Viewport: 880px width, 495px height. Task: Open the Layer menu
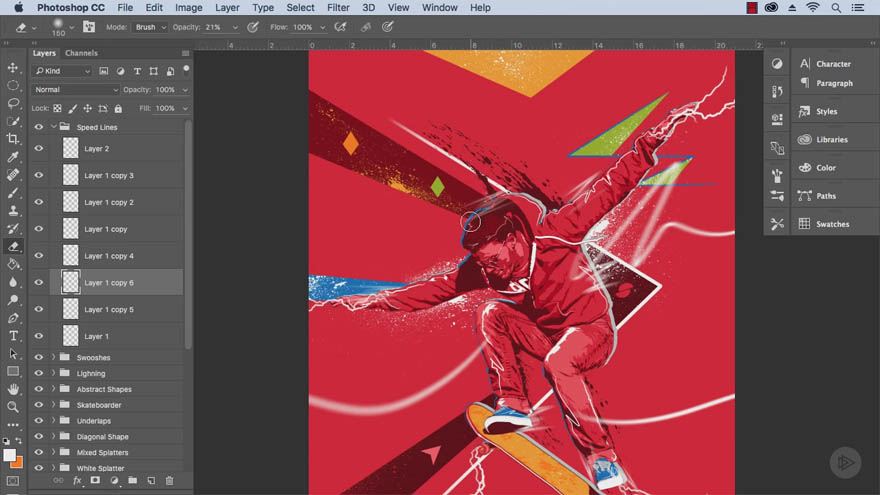227,8
